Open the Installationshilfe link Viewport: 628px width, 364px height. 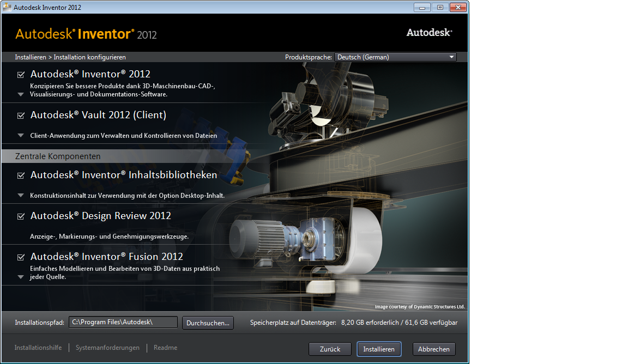(38, 348)
